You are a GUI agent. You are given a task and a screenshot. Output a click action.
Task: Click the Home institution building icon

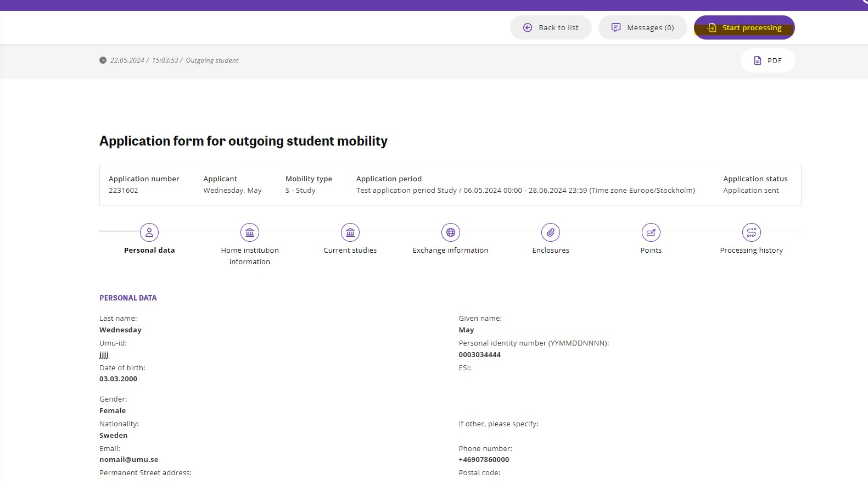pos(250,232)
